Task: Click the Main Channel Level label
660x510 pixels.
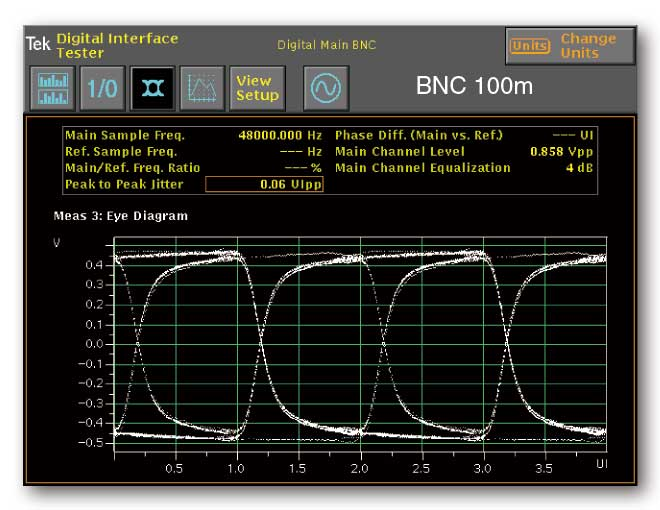Action: tap(400, 151)
